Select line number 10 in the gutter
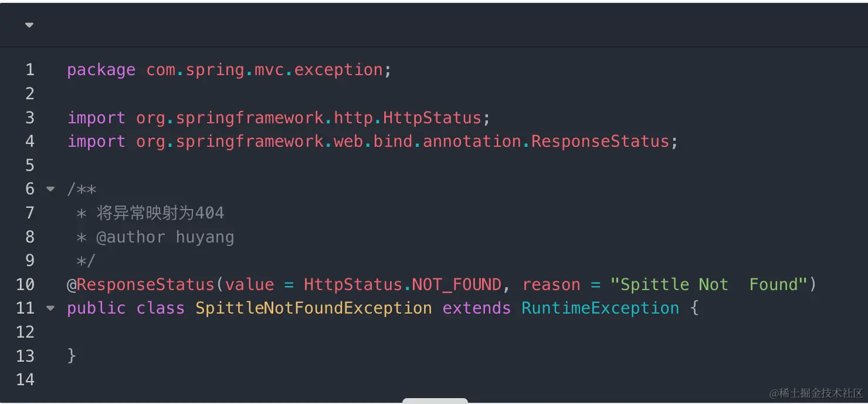The image size is (868, 404). click(25, 285)
